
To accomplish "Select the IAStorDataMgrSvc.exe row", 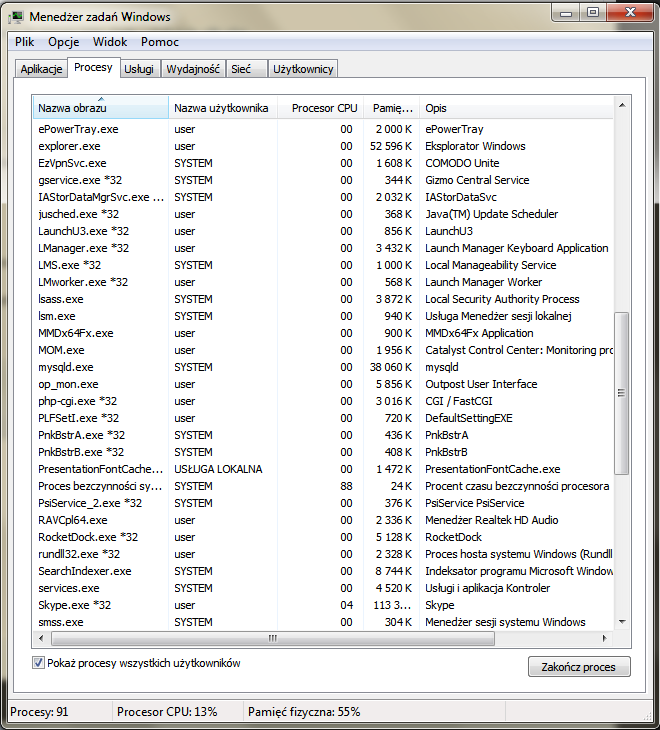I will [323, 197].
